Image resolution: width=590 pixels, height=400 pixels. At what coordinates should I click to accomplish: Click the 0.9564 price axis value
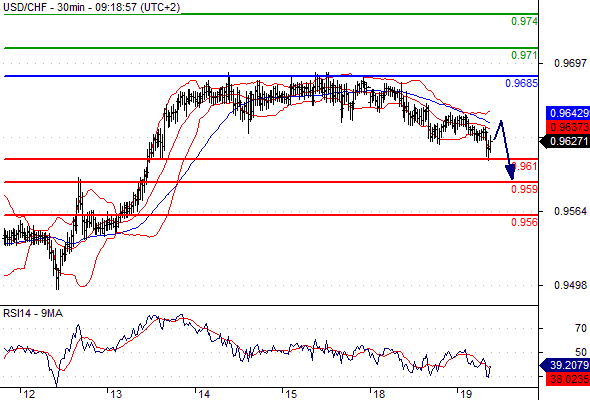[570, 211]
